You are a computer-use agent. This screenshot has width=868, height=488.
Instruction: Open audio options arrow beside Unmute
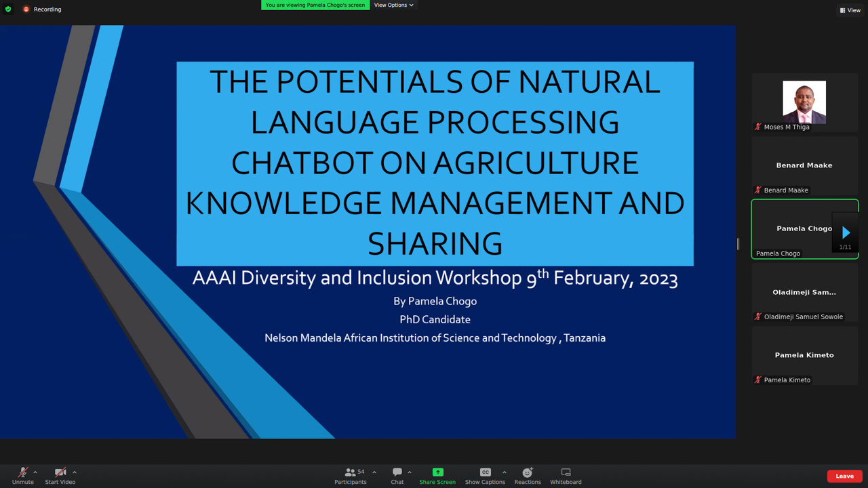[x=35, y=472]
